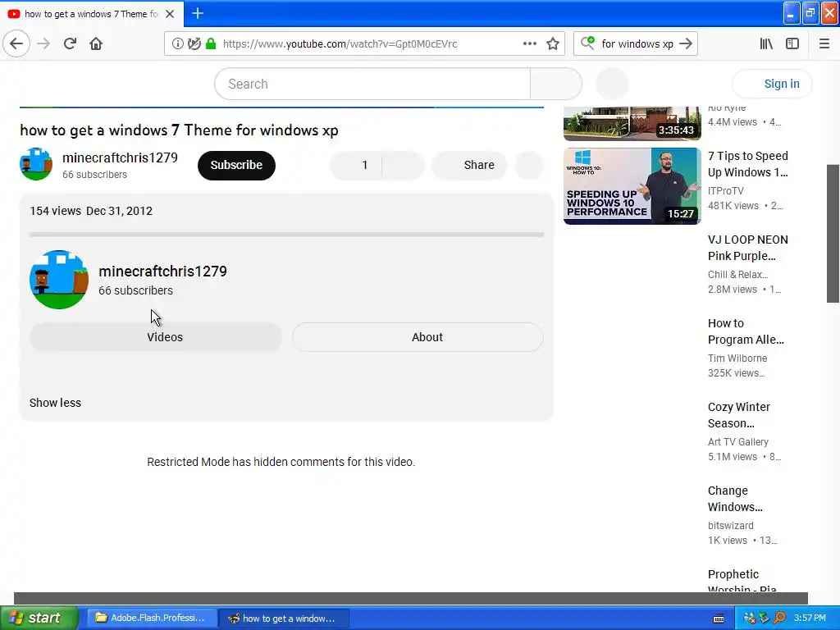Go back using browser back arrow
Screen dimensions: 840x630
click(x=16, y=43)
